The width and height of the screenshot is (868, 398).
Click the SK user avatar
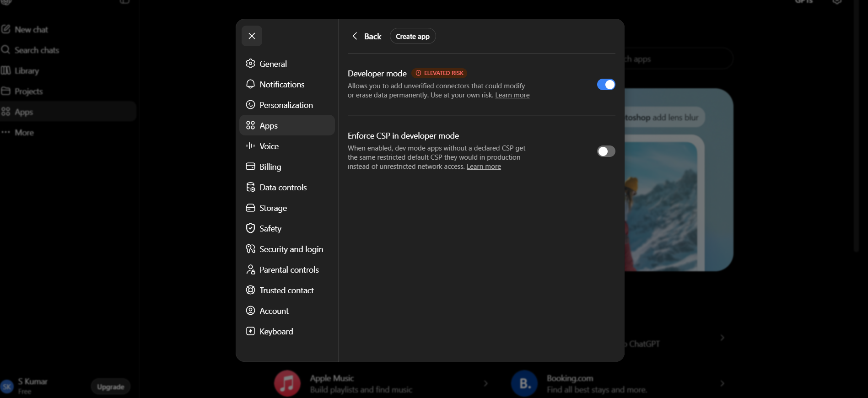pos(7,387)
